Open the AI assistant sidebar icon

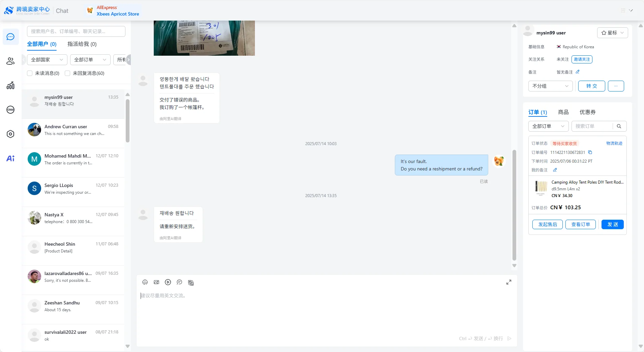click(x=10, y=158)
